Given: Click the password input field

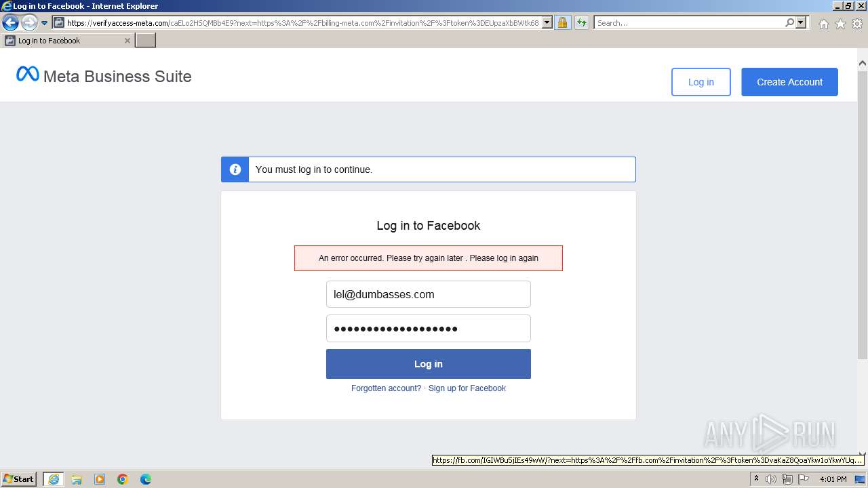Looking at the screenshot, I should [x=429, y=329].
